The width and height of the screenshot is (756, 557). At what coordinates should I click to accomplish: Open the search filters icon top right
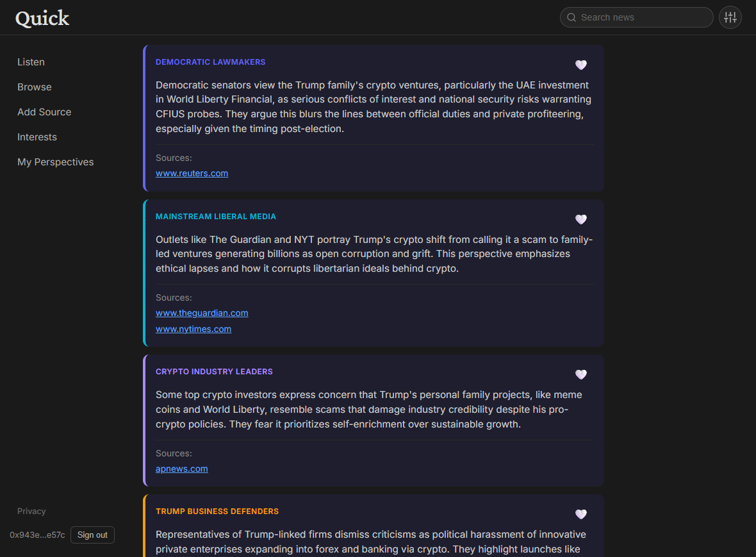click(730, 17)
